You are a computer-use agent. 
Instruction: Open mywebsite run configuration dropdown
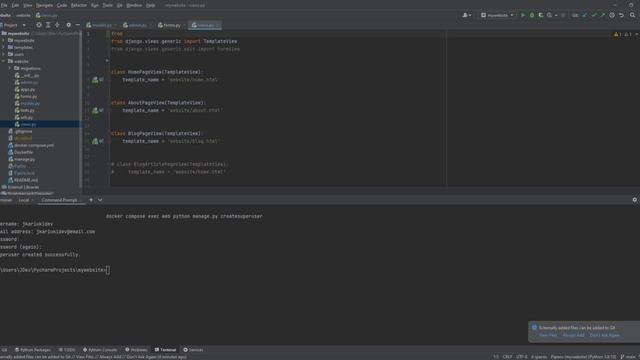(498, 15)
